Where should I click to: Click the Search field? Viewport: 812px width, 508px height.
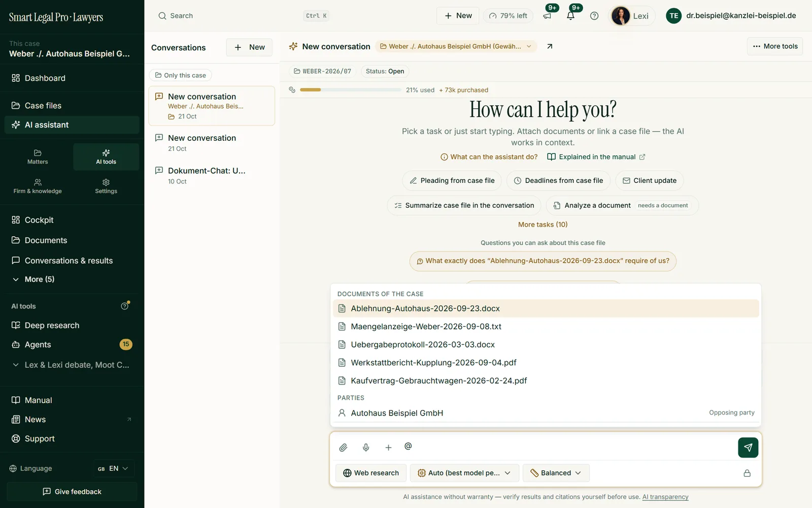(x=244, y=16)
